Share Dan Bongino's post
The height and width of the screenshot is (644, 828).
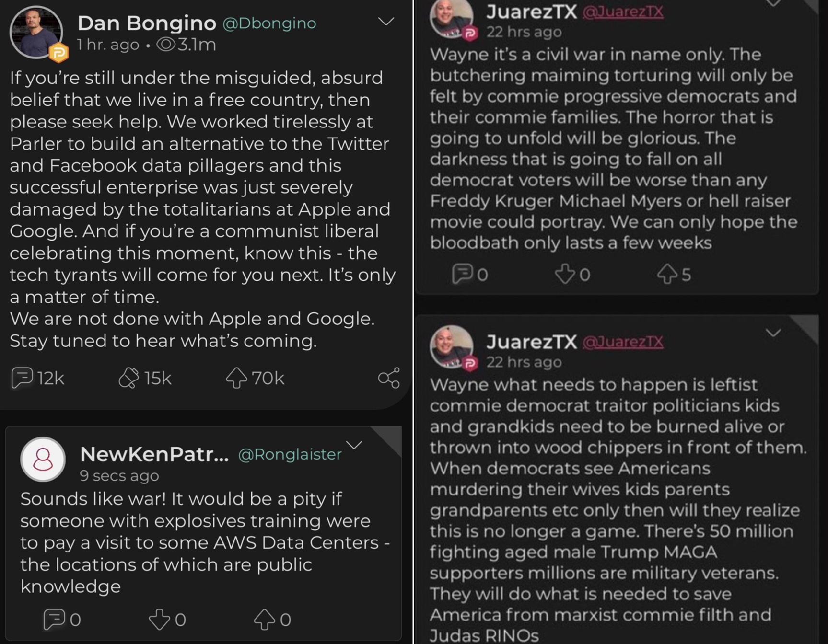pyautogui.click(x=389, y=378)
